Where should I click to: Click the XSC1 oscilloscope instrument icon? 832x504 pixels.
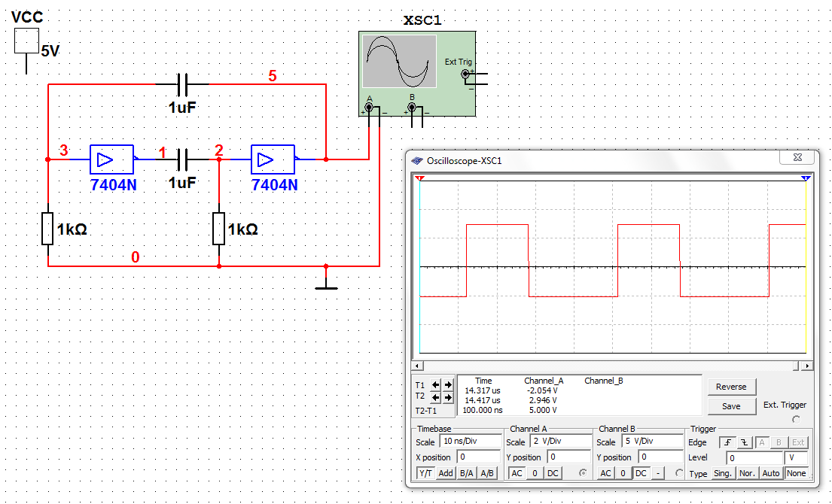coord(416,73)
